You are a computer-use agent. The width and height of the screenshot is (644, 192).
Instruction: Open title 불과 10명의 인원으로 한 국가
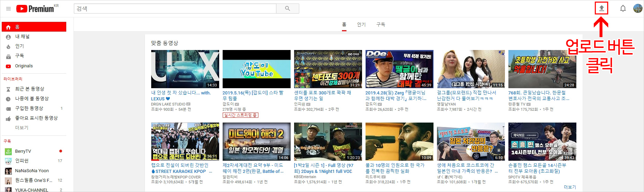tap(395, 168)
